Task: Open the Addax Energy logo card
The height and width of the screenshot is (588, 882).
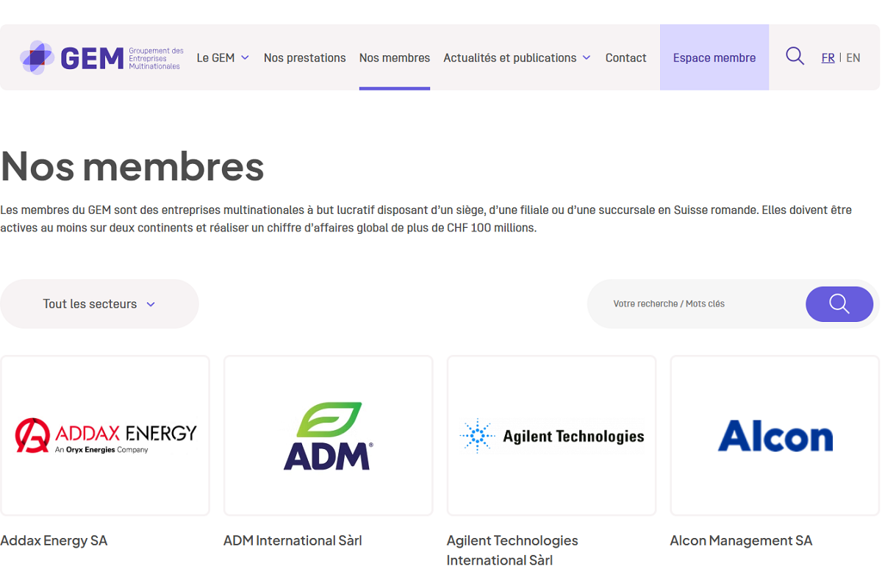Action: click(x=105, y=436)
